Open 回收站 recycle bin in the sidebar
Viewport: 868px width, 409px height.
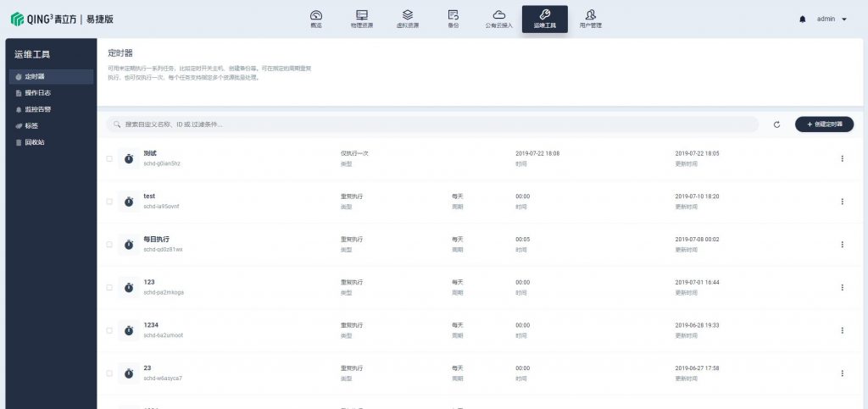pyautogui.click(x=34, y=142)
